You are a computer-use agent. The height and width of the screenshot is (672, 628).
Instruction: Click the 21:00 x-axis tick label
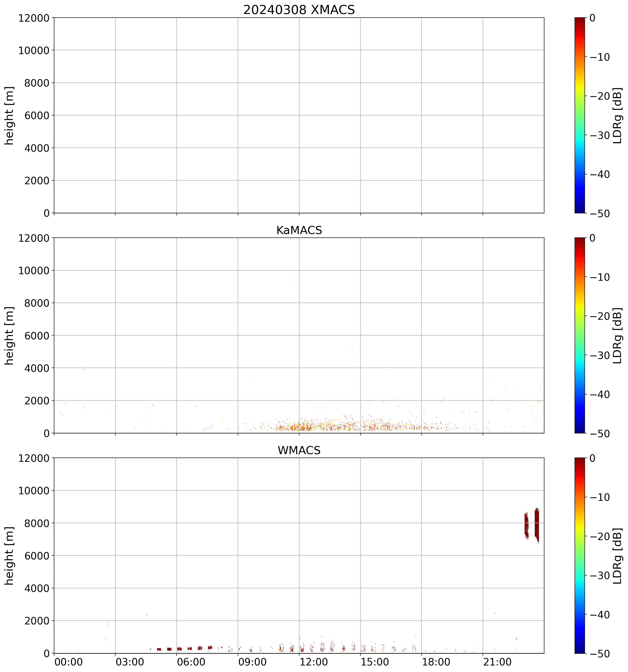(497, 662)
